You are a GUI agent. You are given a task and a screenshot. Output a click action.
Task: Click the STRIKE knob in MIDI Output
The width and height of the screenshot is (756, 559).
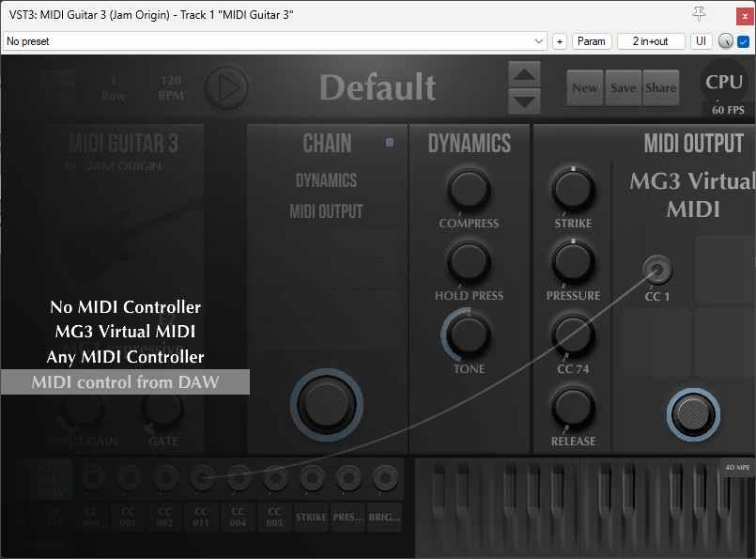573,190
